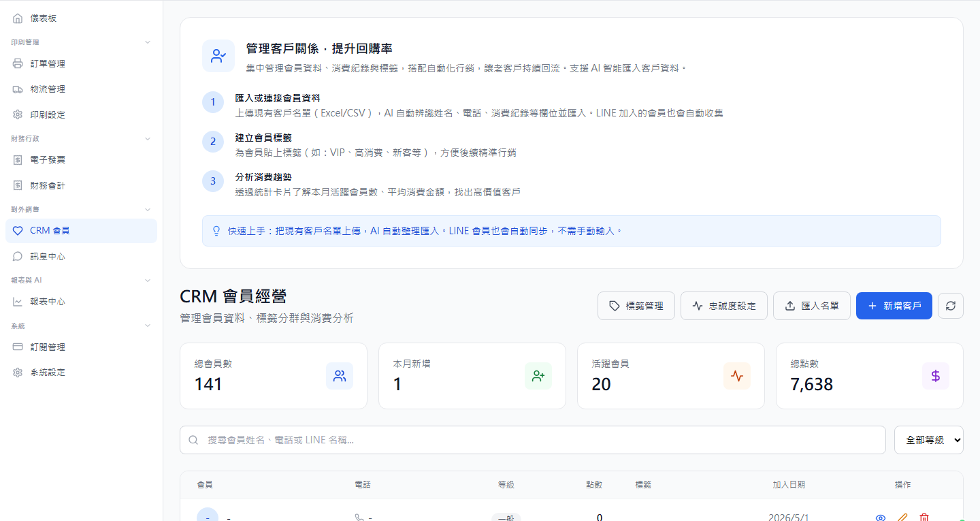Click the chat bubble icon beside 訊息中心
This screenshot has height=521, width=980.
click(18, 257)
